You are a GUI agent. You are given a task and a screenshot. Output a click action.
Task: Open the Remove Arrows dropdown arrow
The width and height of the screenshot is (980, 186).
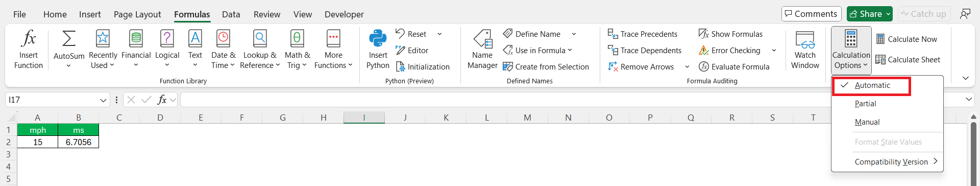click(687, 67)
